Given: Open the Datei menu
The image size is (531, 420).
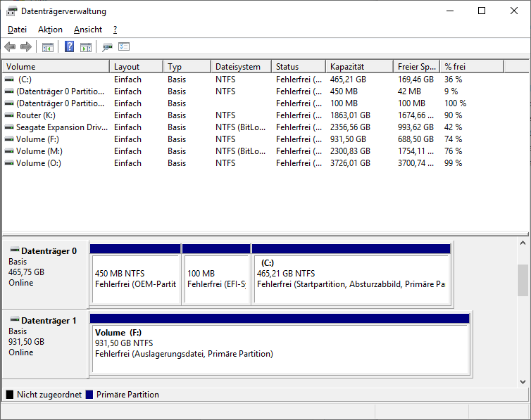Looking at the screenshot, I should [x=18, y=30].
